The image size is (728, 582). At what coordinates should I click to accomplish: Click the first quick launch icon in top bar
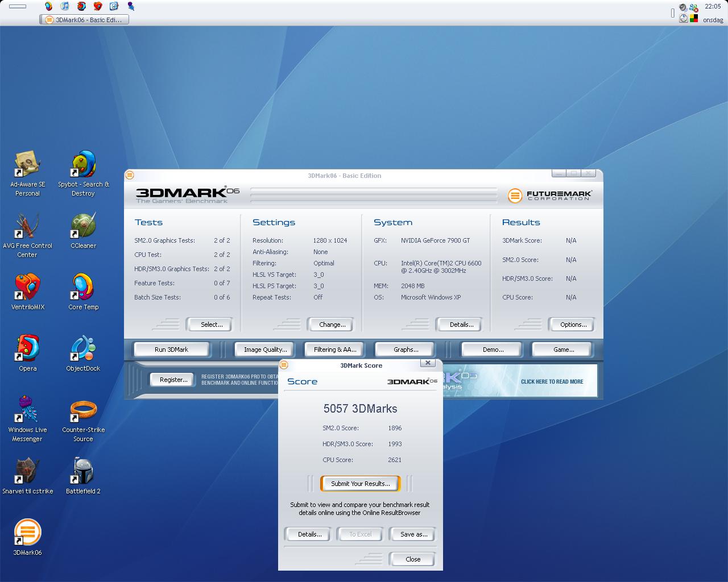pyautogui.click(x=48, y=6)
